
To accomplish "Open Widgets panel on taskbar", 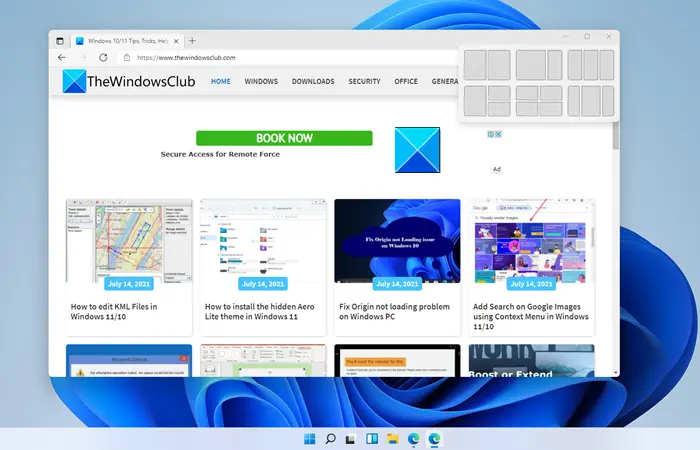I will [372, 439].
